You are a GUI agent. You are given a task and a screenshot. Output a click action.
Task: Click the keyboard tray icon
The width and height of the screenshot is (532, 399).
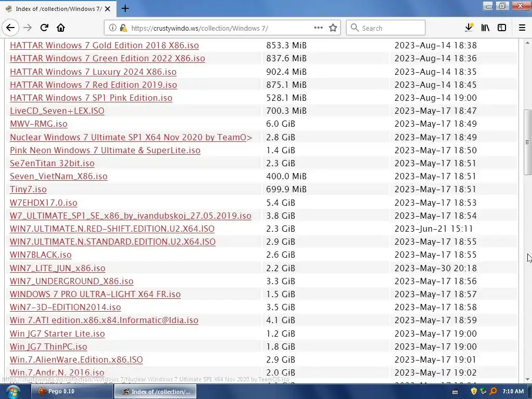coord(455,392)
